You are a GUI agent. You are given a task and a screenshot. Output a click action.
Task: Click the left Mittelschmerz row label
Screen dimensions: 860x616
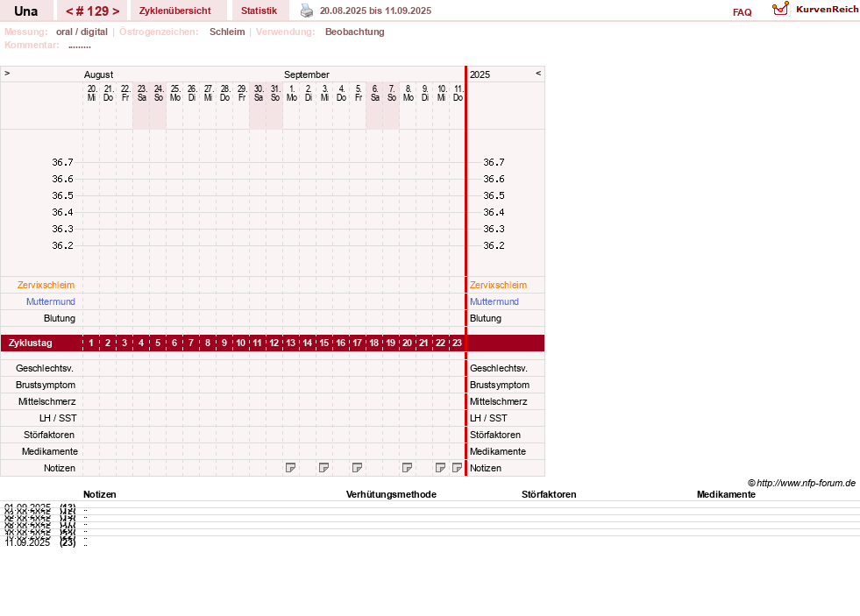click(47, 401)
